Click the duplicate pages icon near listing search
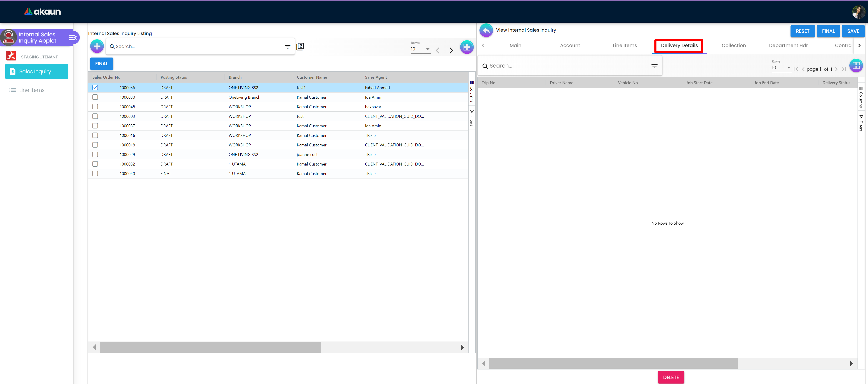 point(300,47)
